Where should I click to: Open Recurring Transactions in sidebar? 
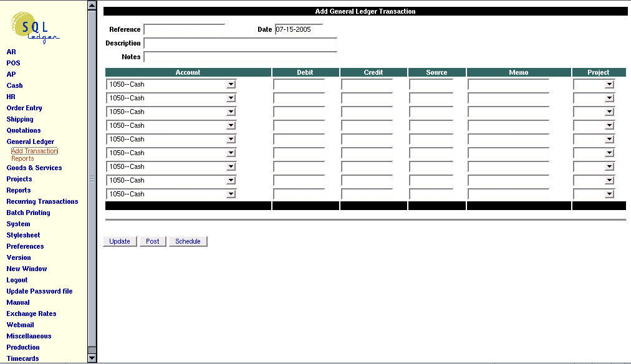(42, 201)
